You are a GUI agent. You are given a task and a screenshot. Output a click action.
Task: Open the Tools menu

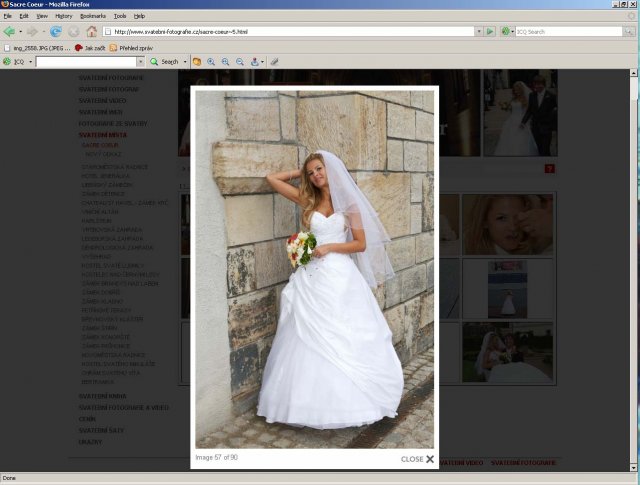120,16
